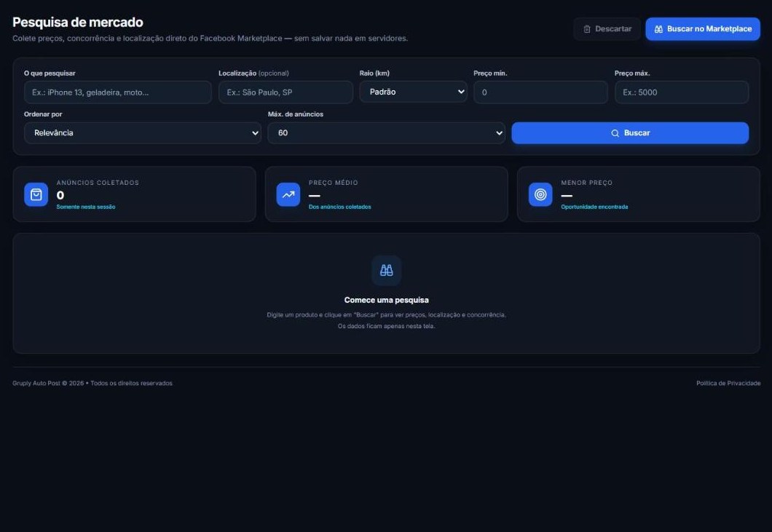Click the target icon for Menor Preço
This screenshot has width=772, height=532.
540,194
